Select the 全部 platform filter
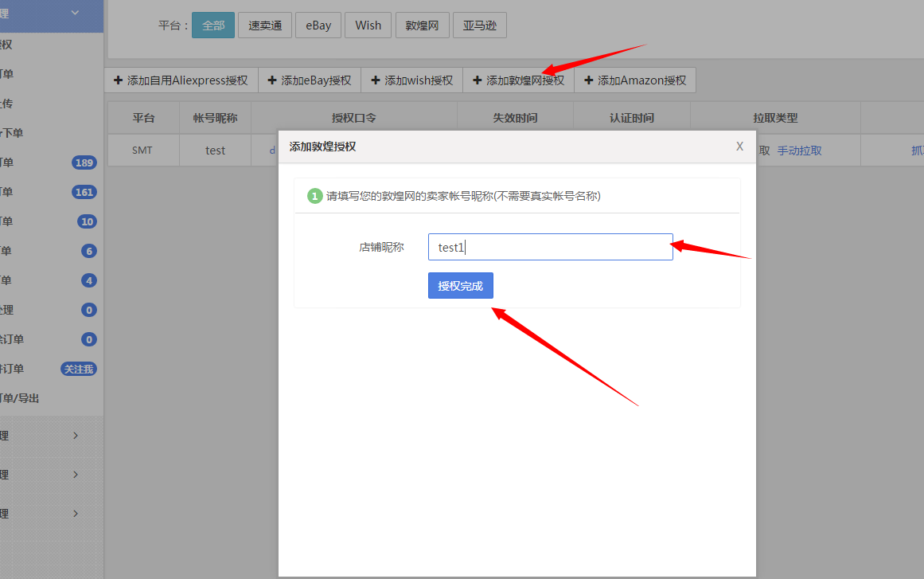Image resolution: width=924 pixels, height=579 pixels. [x=213, y=25]
